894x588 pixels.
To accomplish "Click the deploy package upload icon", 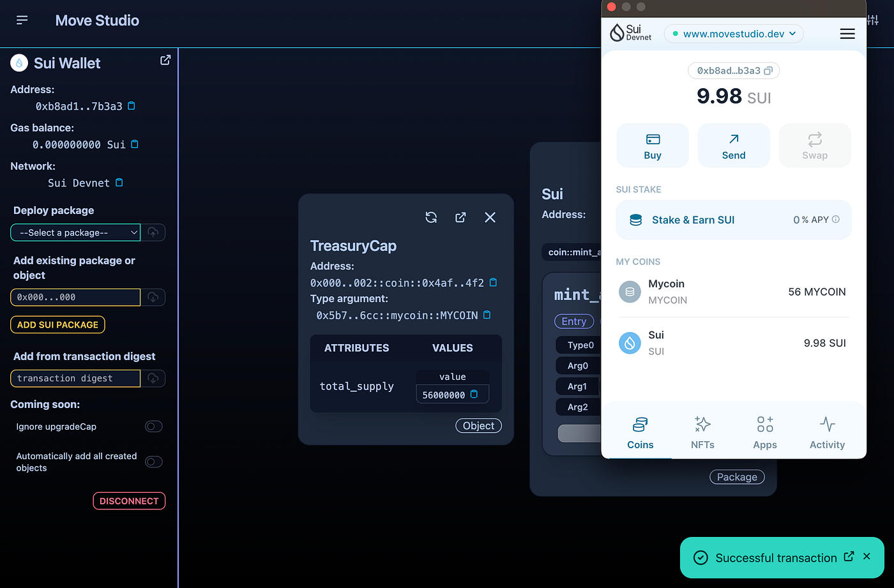I will (x=153, y=232).
